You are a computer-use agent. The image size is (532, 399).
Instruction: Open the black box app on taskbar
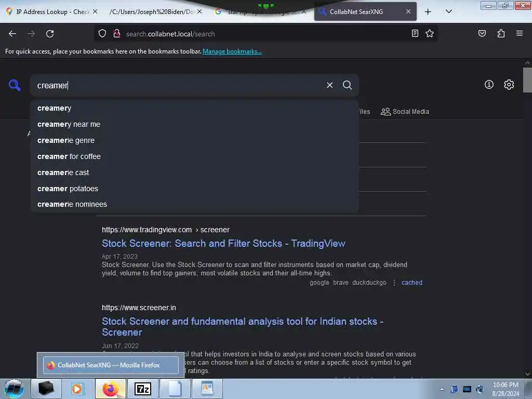(46, 389)
